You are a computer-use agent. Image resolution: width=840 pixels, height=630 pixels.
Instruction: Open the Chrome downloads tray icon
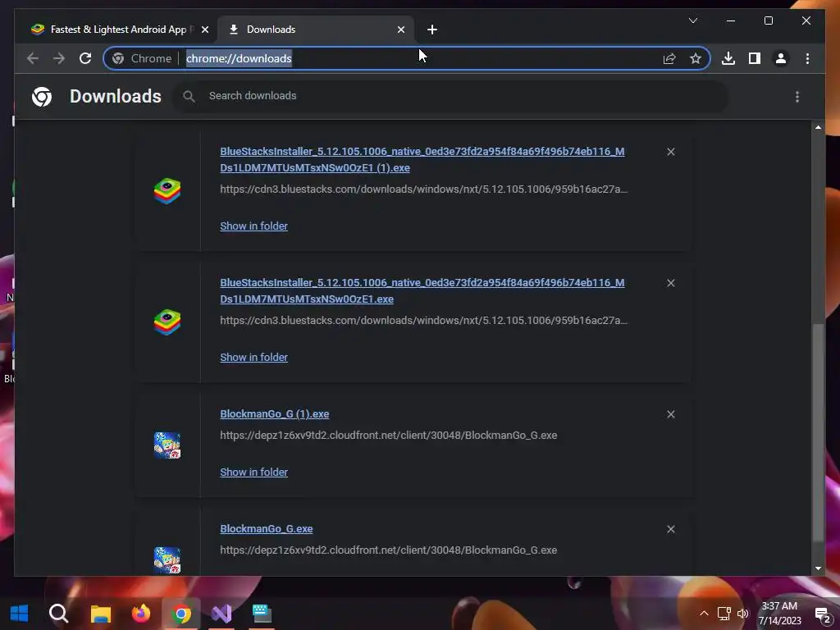click(x=728, y=58)
